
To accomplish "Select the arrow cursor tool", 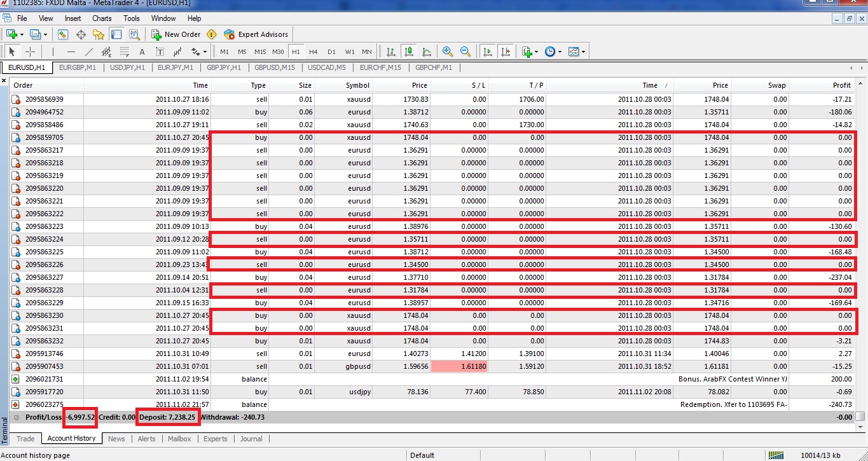I will pyautogui.click(x=12, y=52).
